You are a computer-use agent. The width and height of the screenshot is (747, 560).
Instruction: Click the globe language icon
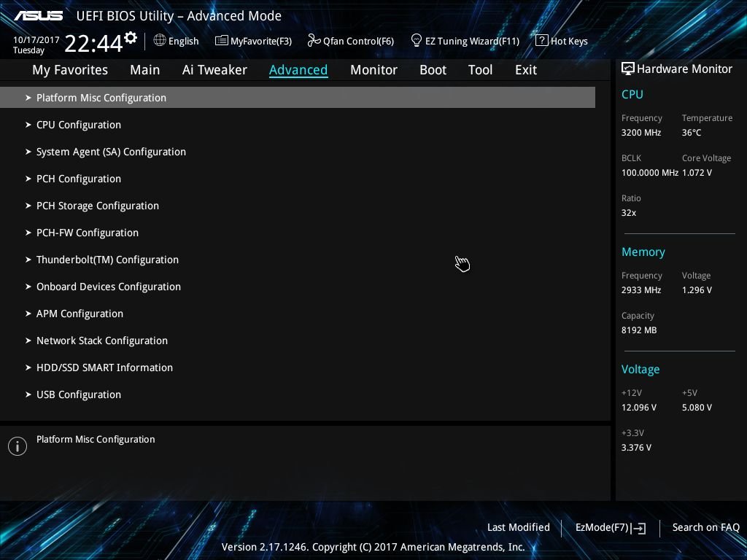point(160,41)
